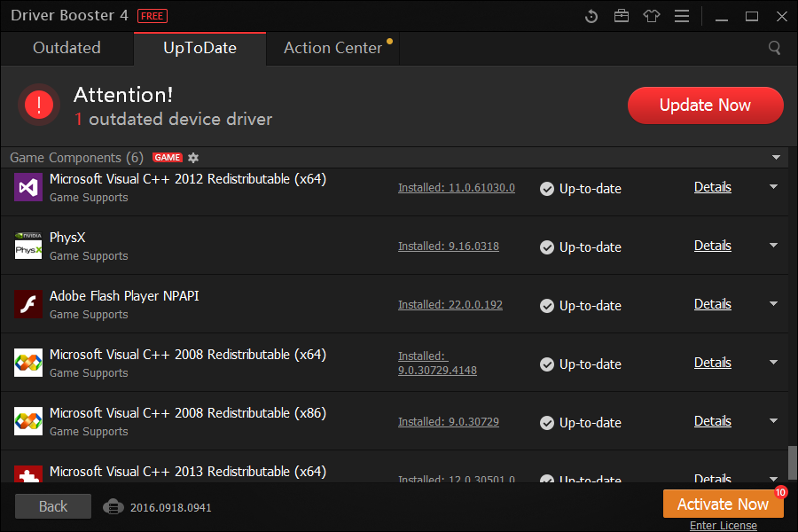Expand dropdown for Visual C++ 2008 (x86)

coord(773,421)
